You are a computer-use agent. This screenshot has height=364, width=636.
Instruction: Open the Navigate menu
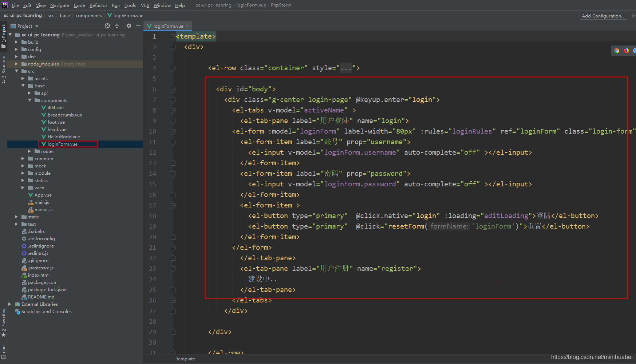pos(60,5)
